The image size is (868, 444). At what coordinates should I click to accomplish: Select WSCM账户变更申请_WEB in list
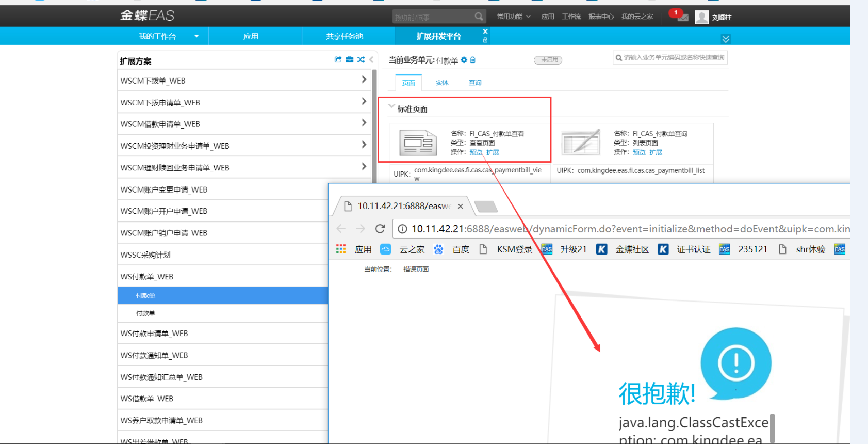coord(223,189)
